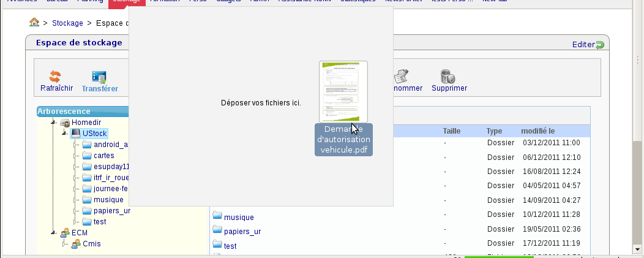Click the home icon in the breadcrumb

(x=35, y=23)
